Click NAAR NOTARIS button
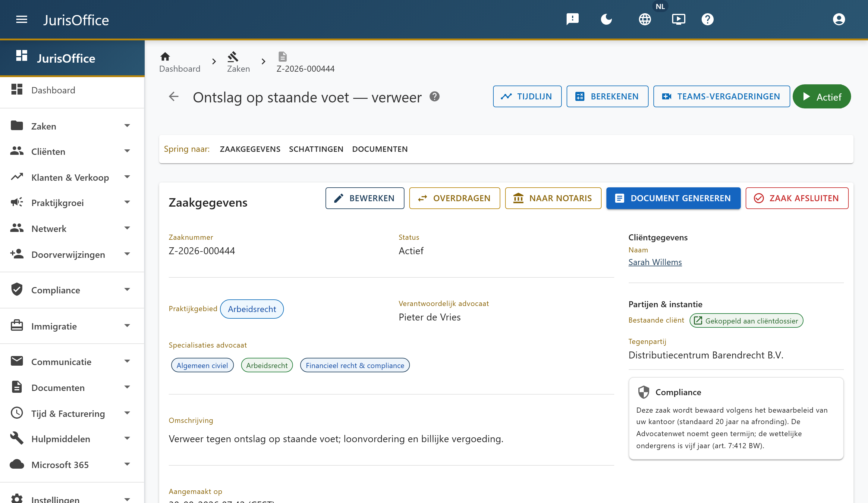Viewport: 868px width, 503px height. pos(553,198)
